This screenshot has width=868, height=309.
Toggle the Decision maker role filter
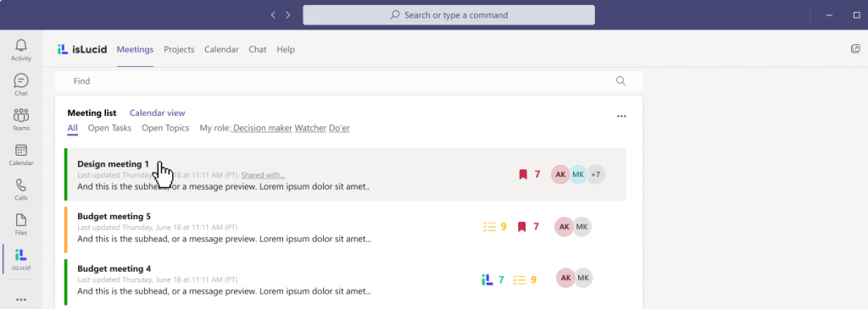tap(263, 128)
